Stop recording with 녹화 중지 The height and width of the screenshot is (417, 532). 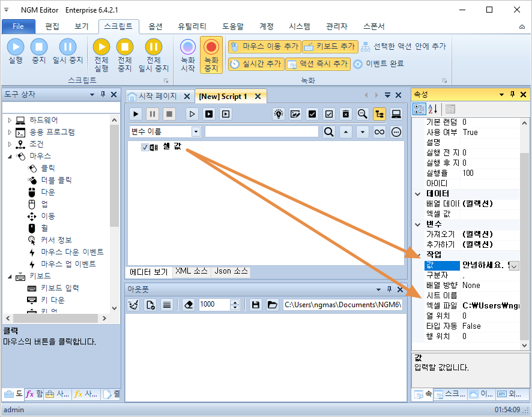[211, 55]
